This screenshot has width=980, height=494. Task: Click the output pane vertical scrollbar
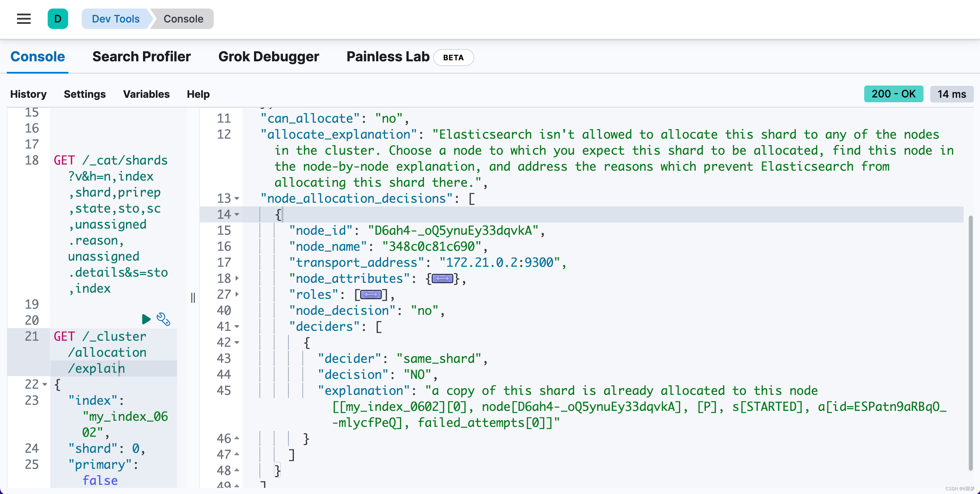[x=970, y=342]
